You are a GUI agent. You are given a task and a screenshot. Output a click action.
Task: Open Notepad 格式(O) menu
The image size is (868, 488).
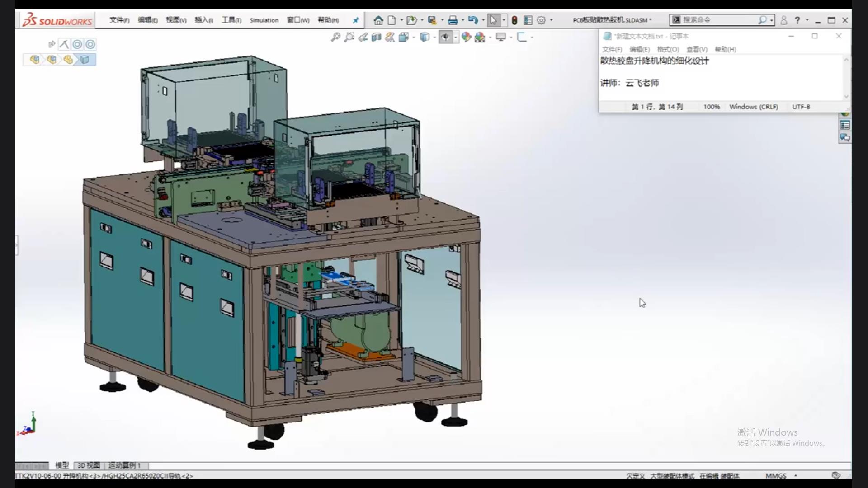coord(668,49)
